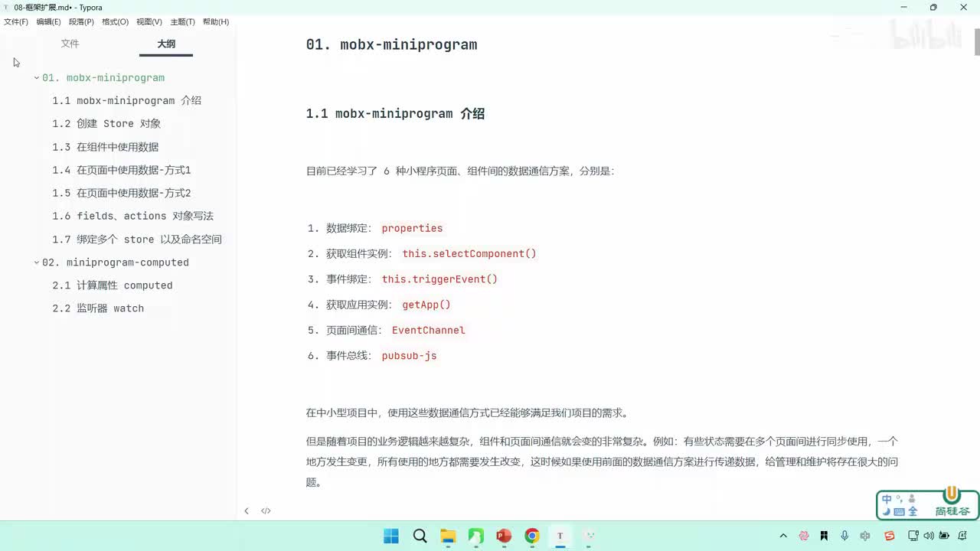Open Google Chrome from taskbar
The height and width of the screenshot is (551, 980).
[532, 536]
